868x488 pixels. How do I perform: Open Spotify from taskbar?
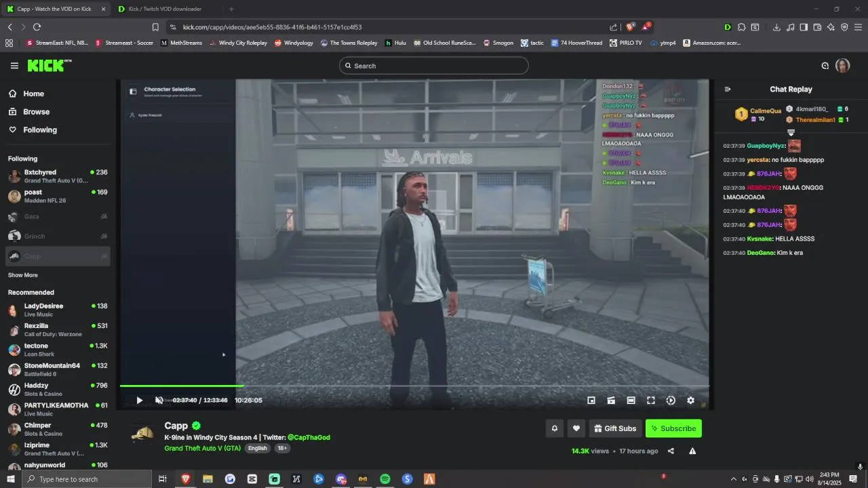tap(385, 479)
